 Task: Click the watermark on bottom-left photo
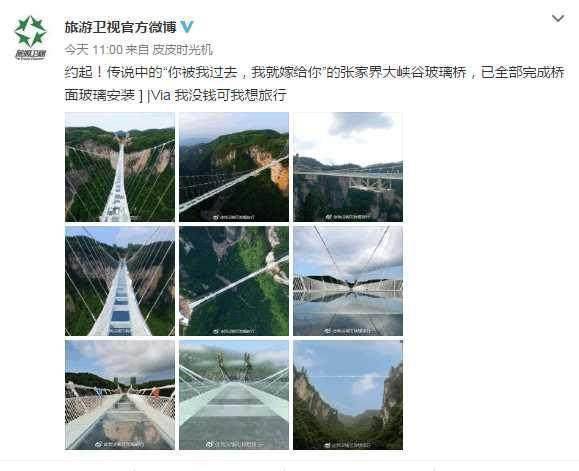pyautogui.click(x=120, y=444)
